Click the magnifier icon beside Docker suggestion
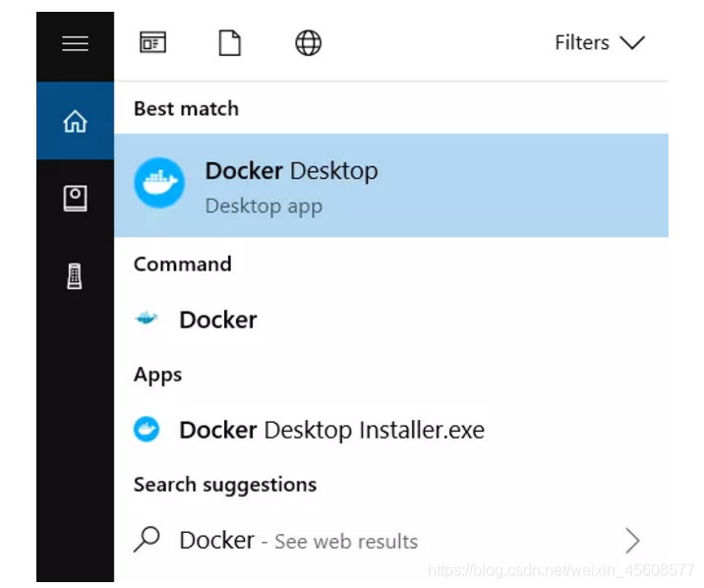Image resolution: width=704 pixels, height=588 pixels. point(147,539)
